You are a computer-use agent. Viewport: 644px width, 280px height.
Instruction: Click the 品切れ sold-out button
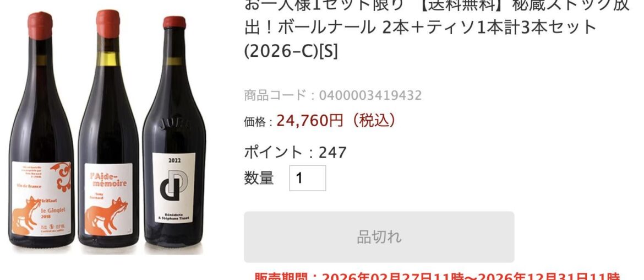pyautogui.click(x=379, y=237)
